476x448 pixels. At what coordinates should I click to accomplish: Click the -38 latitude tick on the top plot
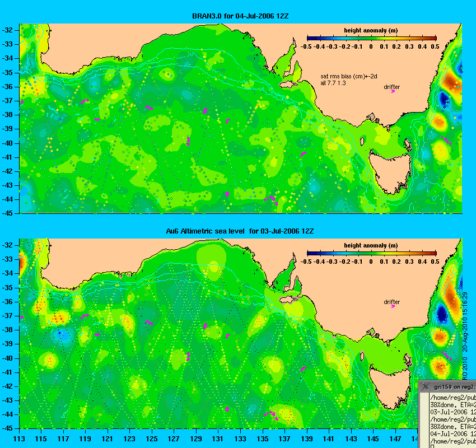pyautogui.click(x=7, y=115)
